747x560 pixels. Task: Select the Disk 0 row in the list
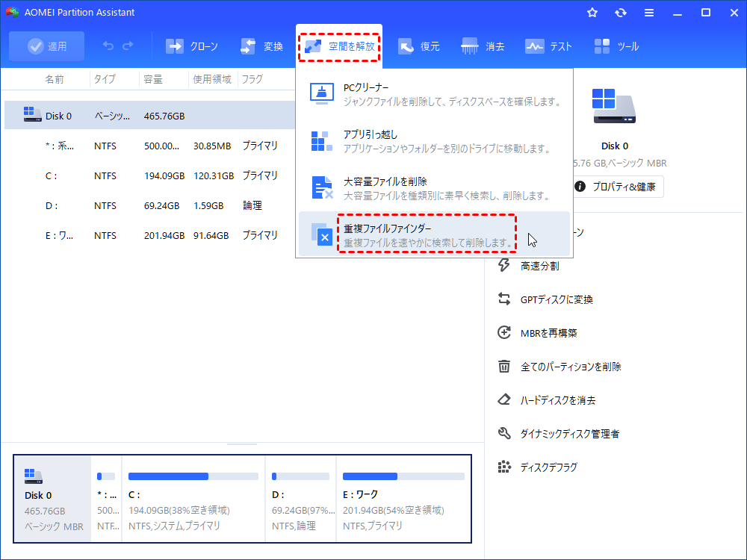click(150, 116)
